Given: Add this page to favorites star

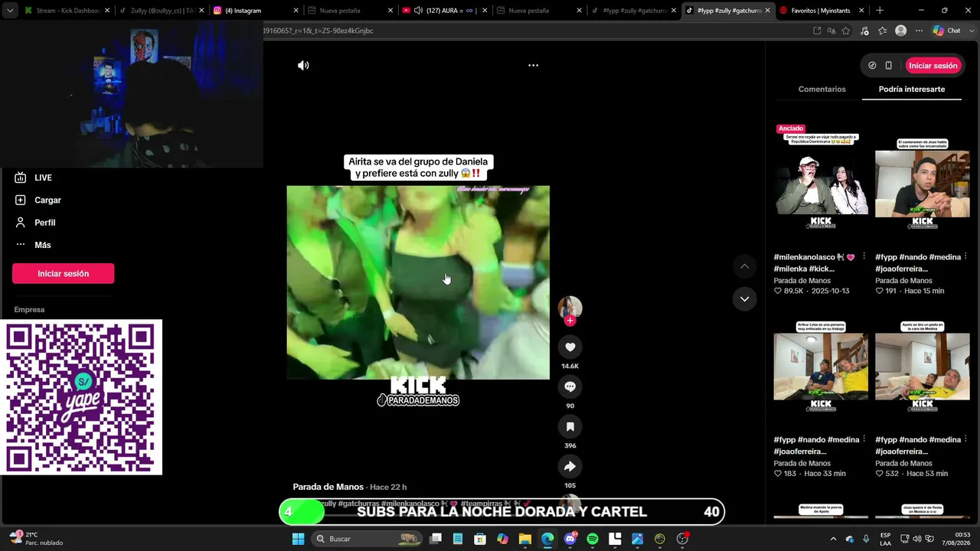Looking at the screenshot, I should 846,31.
